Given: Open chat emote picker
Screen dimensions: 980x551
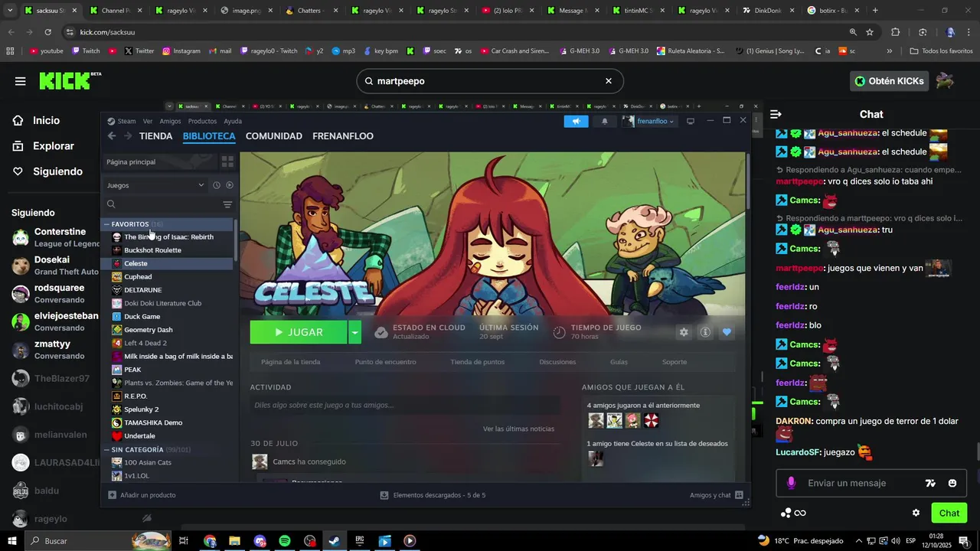Looking at the screenshot, I should pos(952,483).
